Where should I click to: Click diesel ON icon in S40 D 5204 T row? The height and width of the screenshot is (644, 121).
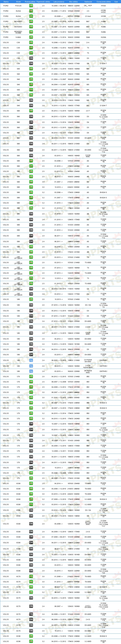tap(31, 106)
